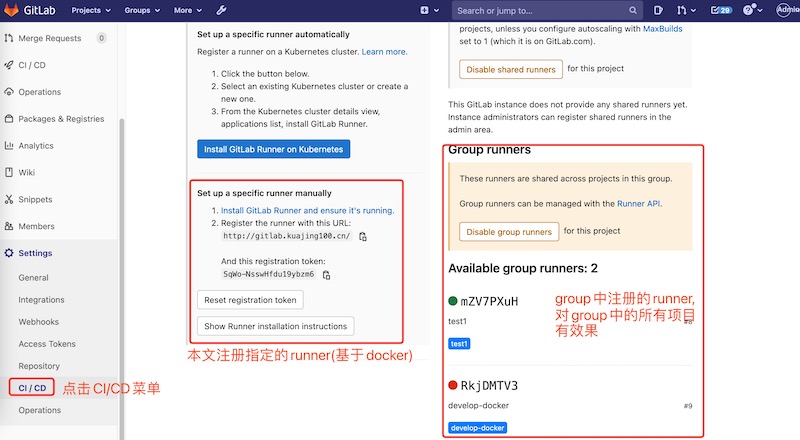This screenshot has height=440, width=800.
Task: Open the plus icon dropdown arrow
Action: tap(436, 10)
